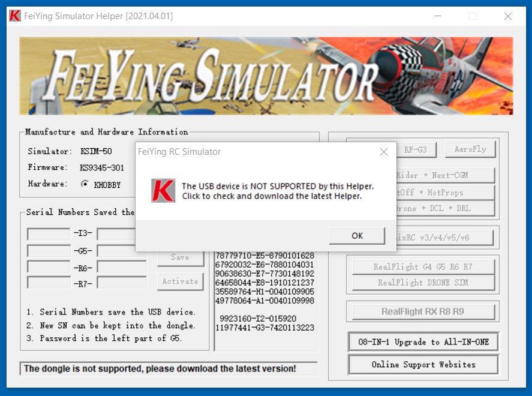This screenshot has width=532, height=396.
Task: Choose the RealFlight RX R8 R9 mode
Action: coord(423,312)
